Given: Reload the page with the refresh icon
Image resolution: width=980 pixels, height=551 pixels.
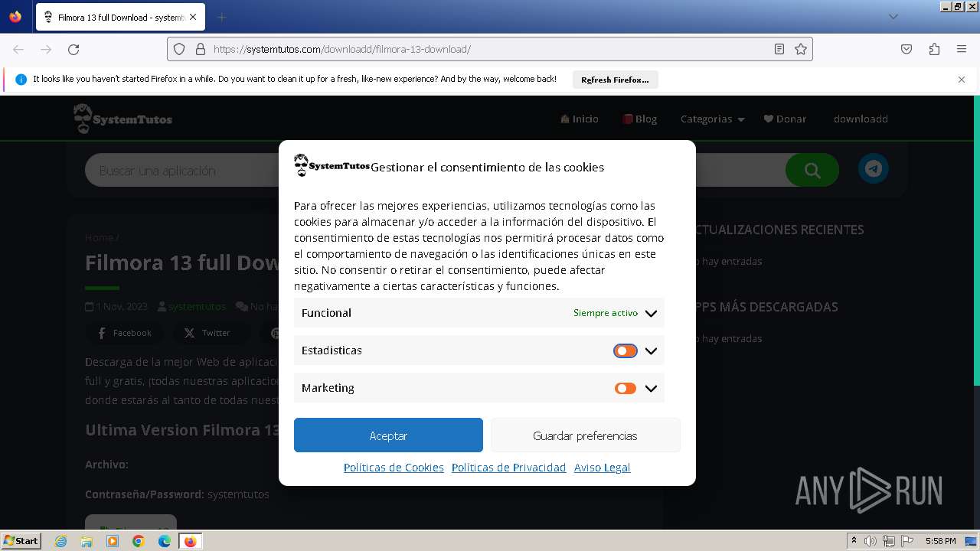Looking at the screenshot, I should click(73, 49).
